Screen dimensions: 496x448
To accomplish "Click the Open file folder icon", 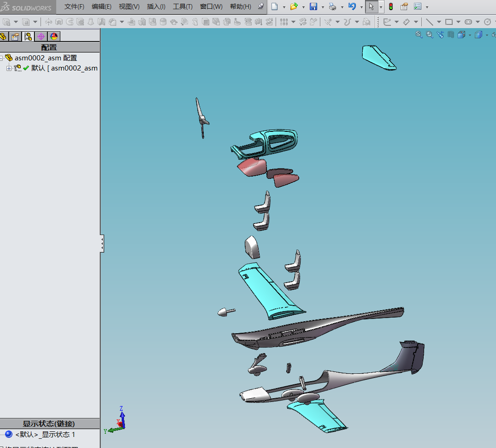I will click(x=294, y=6).
